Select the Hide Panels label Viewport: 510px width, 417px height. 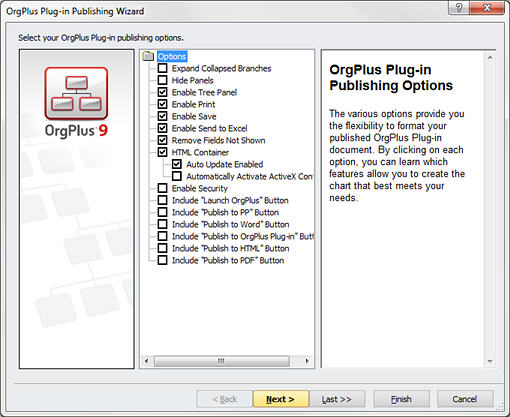[192, 80]
